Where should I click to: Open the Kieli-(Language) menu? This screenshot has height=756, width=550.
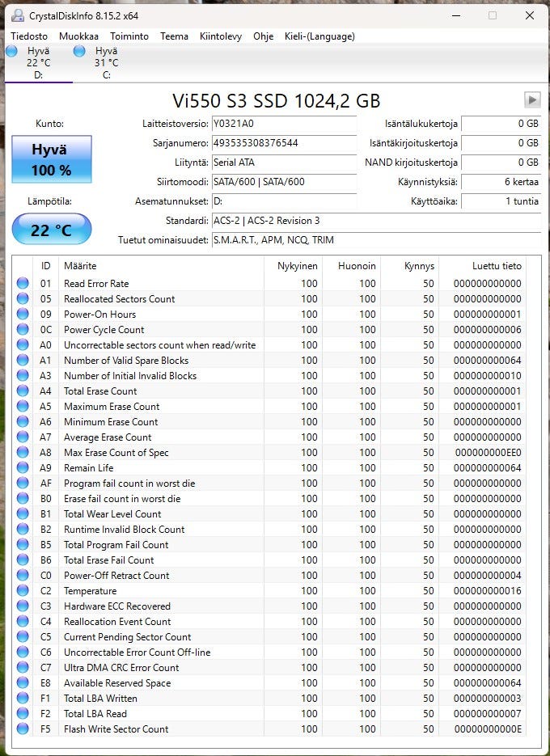pos(319,36)
